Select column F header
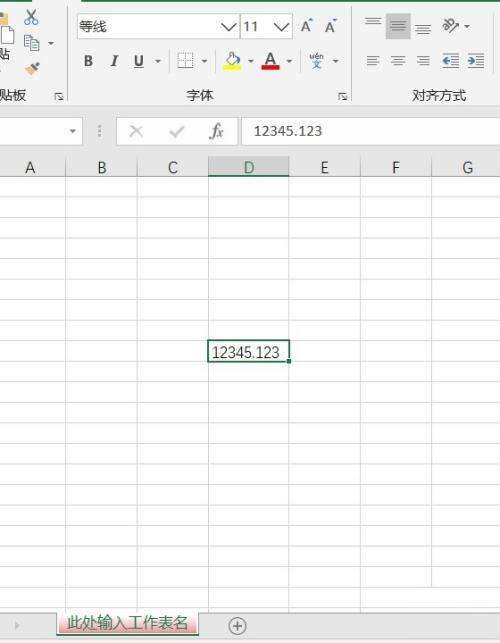The width and height of the screenshot is (500, 643). [x=396, y=168]
